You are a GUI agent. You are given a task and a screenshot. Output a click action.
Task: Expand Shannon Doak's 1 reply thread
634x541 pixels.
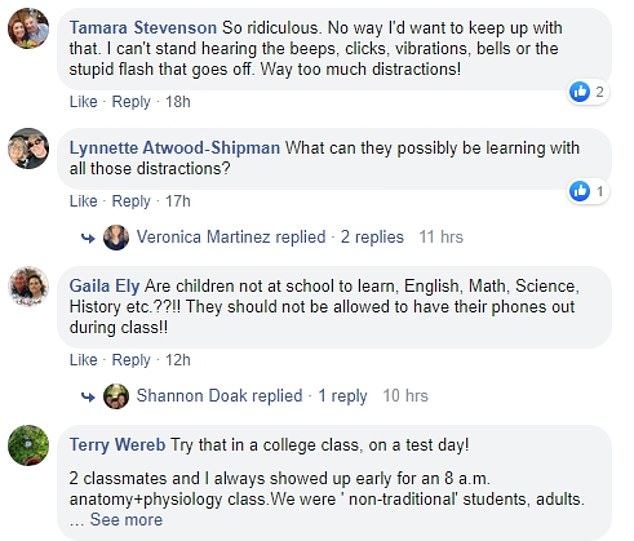[343, 396]
